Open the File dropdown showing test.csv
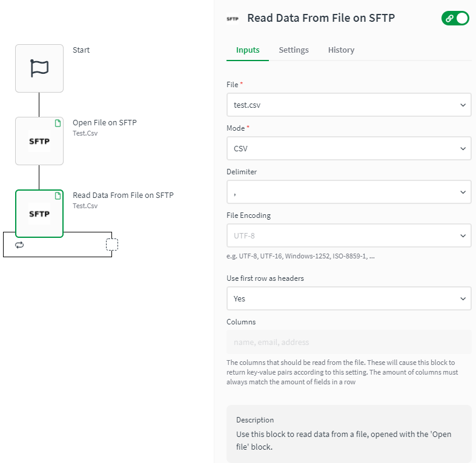The height and width of the screenshot is (463, 476). [x=349, y=105]
